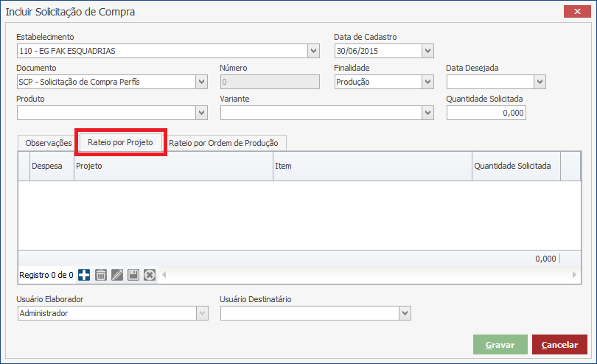
Task: Expand the Estabelecimento dropdown
Action: [x=314, y=51]
